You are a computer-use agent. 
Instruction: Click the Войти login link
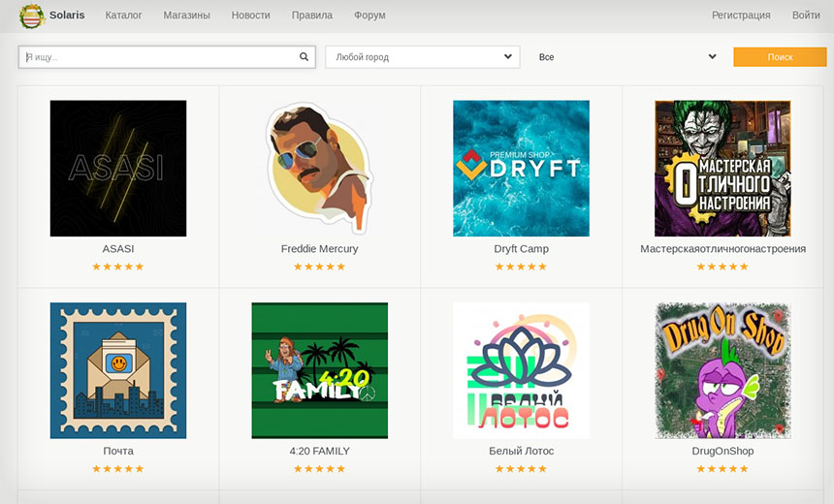pyautogui.click(x=805, y=16)
